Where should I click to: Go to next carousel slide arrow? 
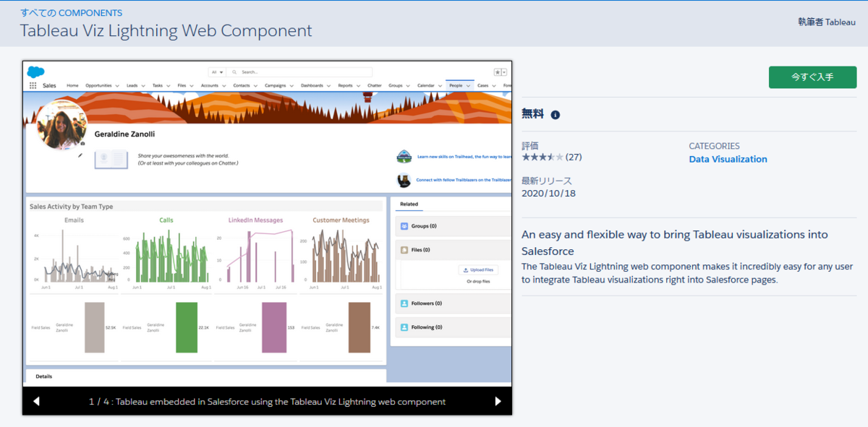pos(498,401)
